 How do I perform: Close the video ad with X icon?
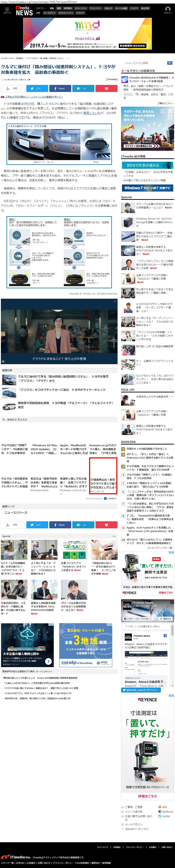pos(115,301)
